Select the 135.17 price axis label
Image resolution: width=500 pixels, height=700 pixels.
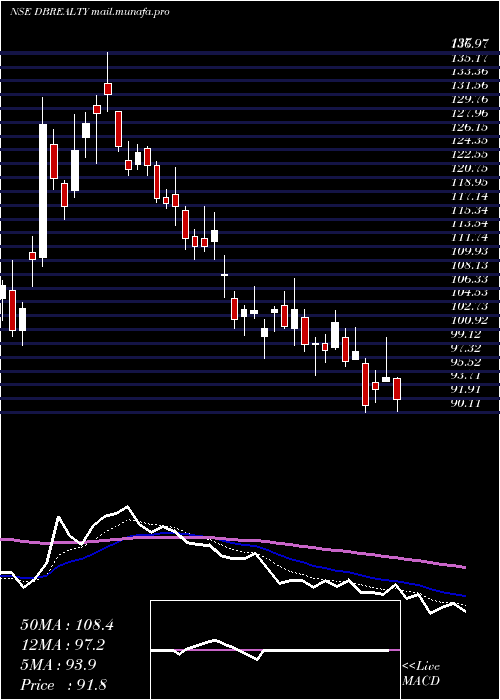pos(469,58)
